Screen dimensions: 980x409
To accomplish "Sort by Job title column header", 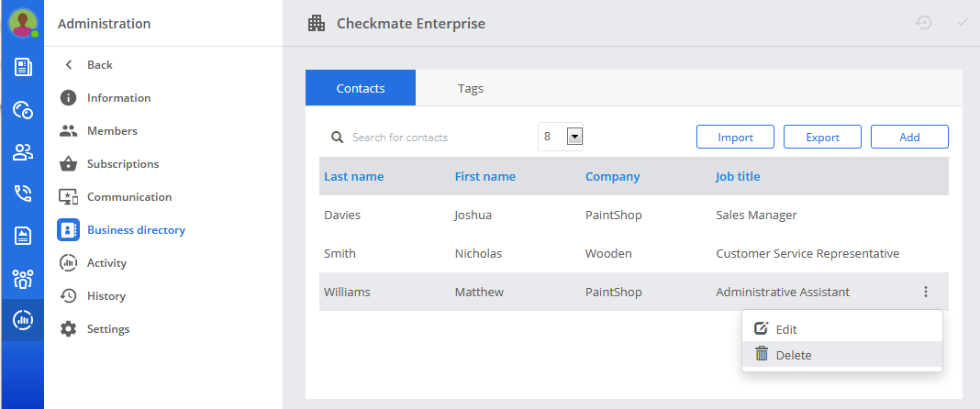I will tap(738, 176).
